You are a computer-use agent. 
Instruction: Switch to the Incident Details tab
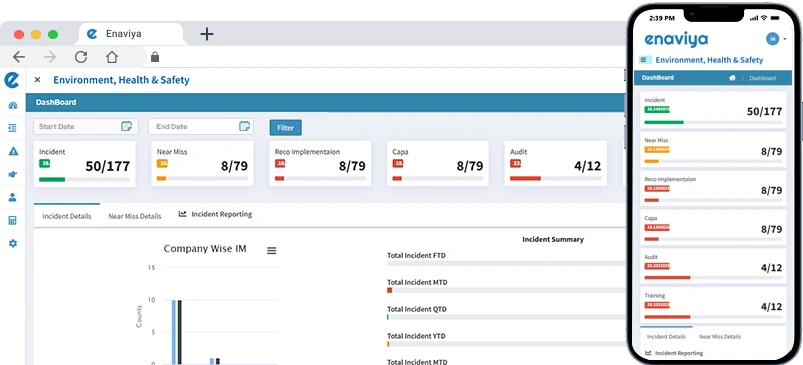[67, 216]
